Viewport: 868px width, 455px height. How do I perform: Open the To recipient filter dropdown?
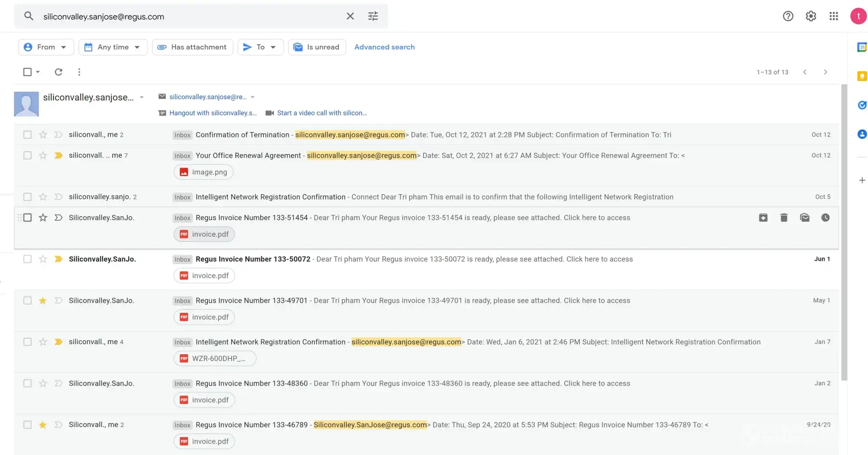pyautogui.click(x=260, y=47)
